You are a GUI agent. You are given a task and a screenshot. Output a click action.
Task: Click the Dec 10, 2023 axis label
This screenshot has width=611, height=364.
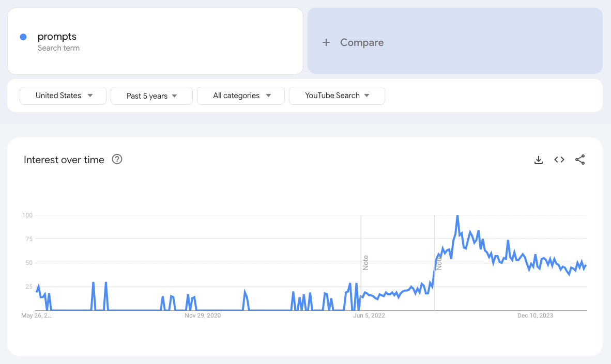click(x=535, y=315)
